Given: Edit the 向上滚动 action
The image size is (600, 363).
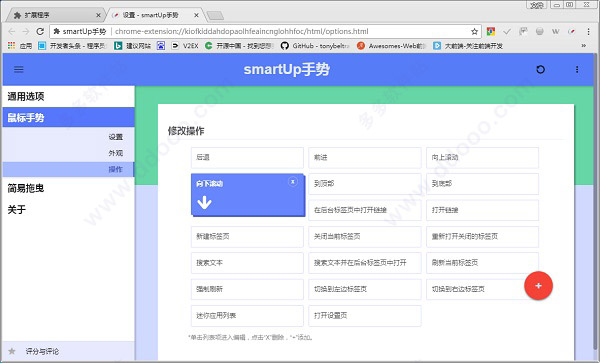Looking at the screenshot, I should coord(482,158).
